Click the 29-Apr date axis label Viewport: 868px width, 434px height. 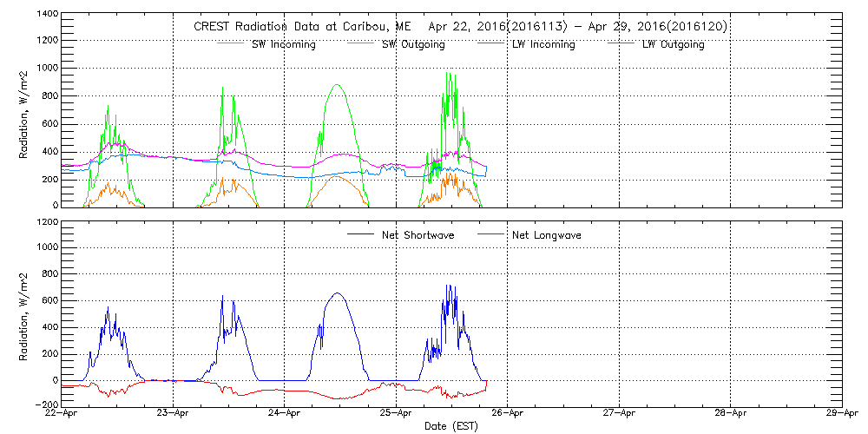tap(838, 414)
